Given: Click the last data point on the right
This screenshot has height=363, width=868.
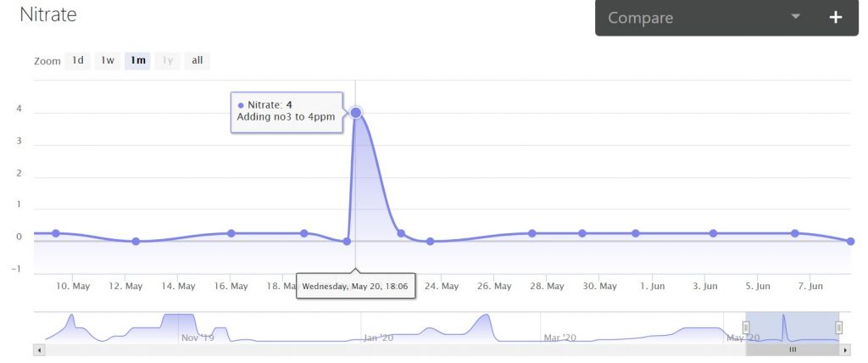Looking at the screenshot, I should click(850, 241).
